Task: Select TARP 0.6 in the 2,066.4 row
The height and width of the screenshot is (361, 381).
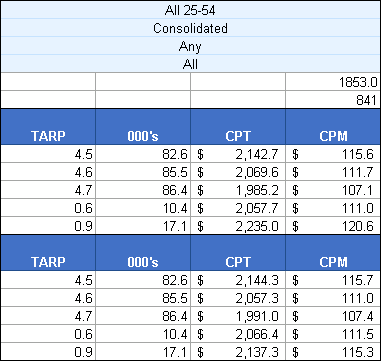Action: (48, 334)
